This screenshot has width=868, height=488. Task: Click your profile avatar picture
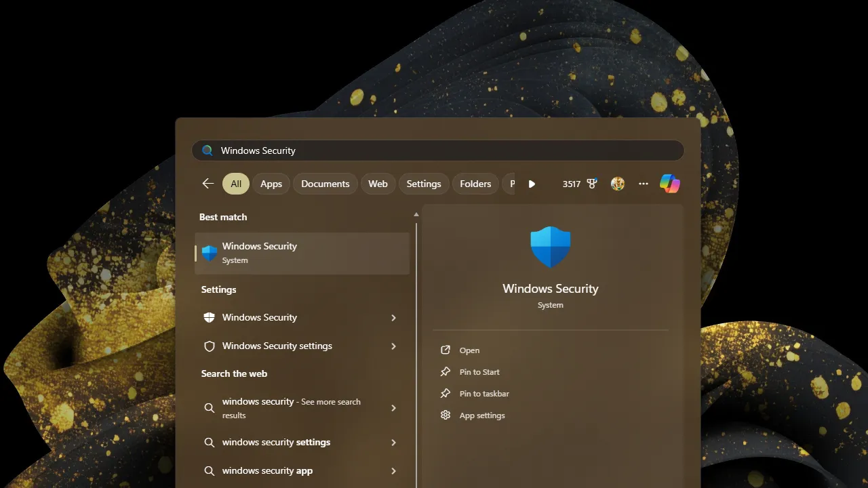617,183
